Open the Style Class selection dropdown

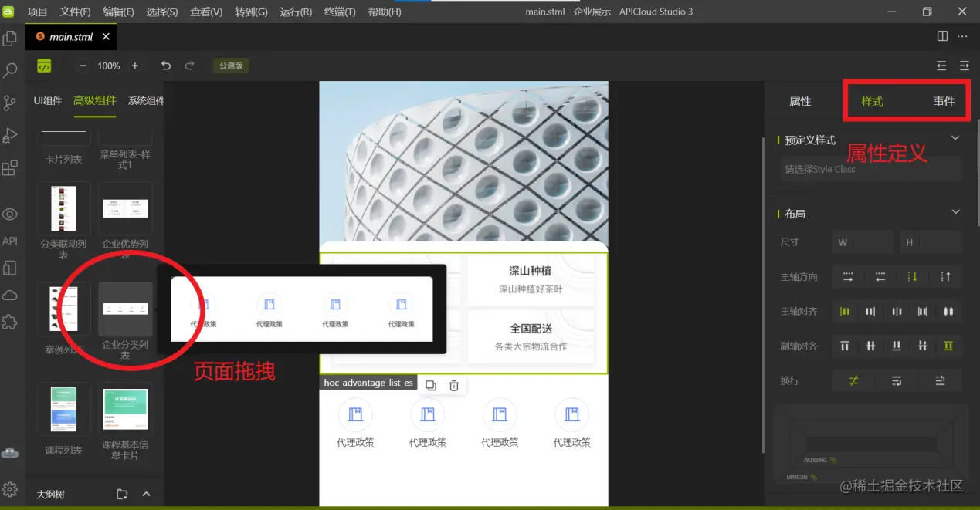coord(870,168)
